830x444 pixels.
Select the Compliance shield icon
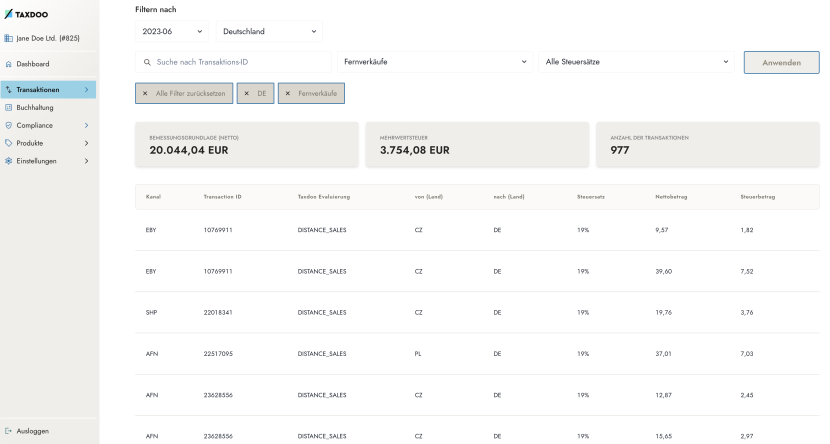coord(8,125)
